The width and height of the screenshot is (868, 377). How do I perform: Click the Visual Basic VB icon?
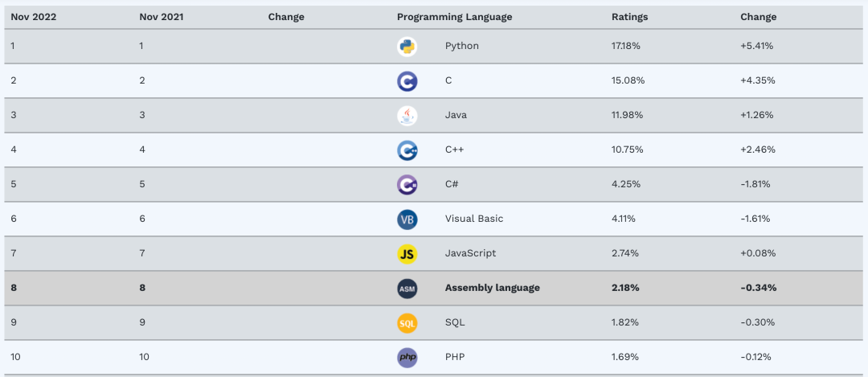pyautogui.click(x=407, y=219)
